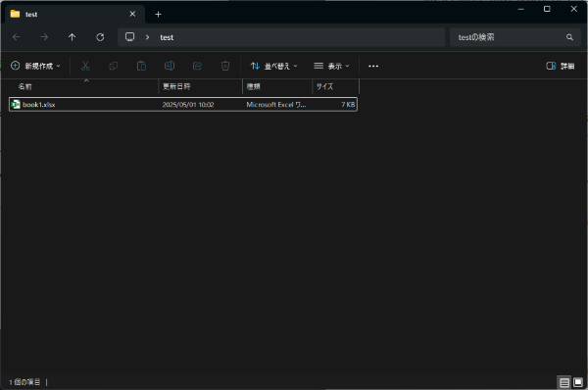Click the 1 個の項目 status text
Viewport: 588px width, 390px height.
pos(24,382)
